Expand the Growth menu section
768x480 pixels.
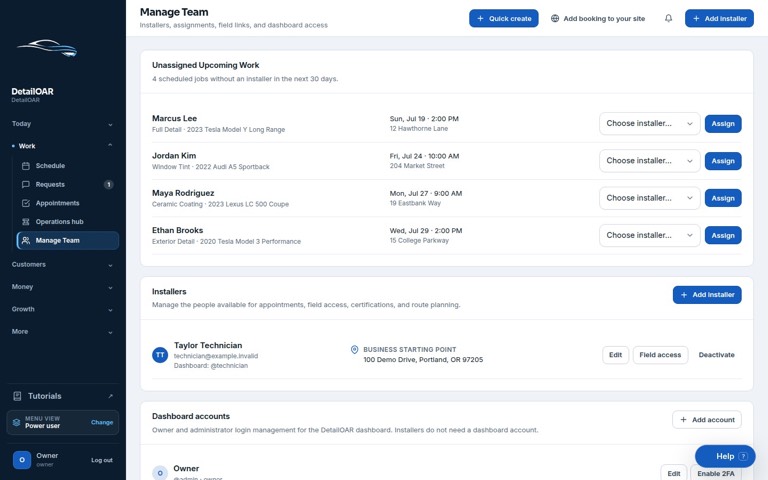click(63, 309)
